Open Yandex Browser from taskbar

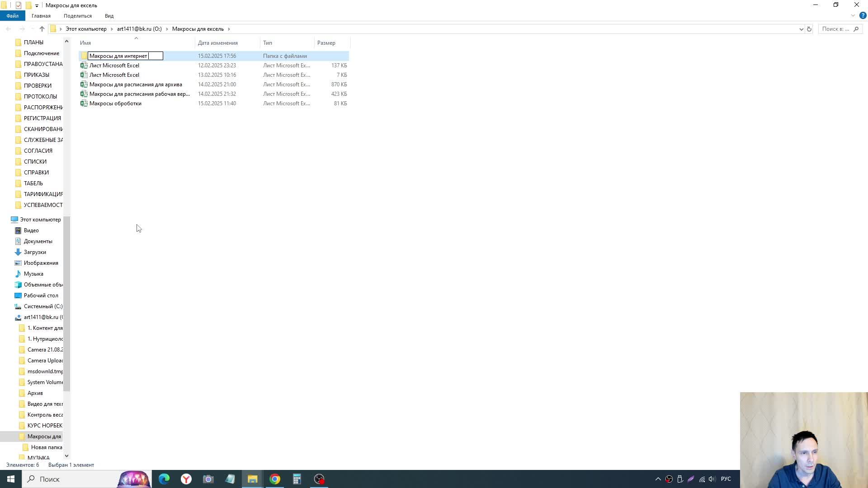186,479
